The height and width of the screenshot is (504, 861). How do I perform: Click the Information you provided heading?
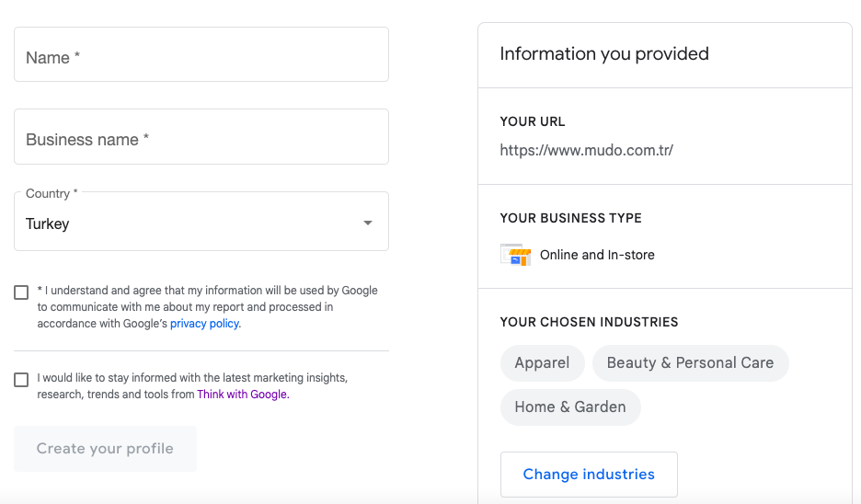[x=604, y=54]
